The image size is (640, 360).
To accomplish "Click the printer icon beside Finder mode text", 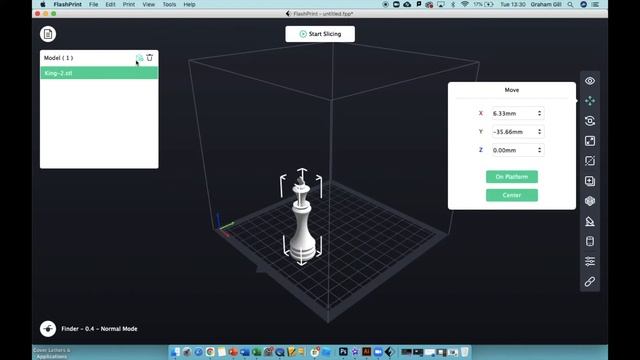I will coord(48,329).
